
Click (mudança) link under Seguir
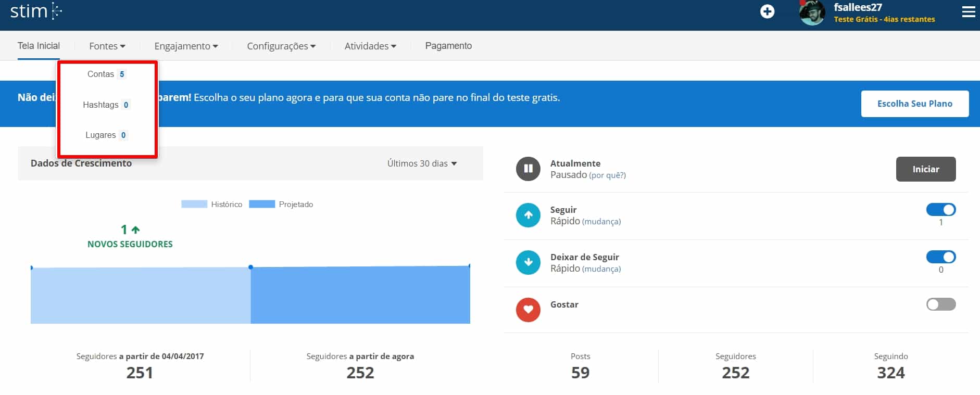tap(601, 222)
